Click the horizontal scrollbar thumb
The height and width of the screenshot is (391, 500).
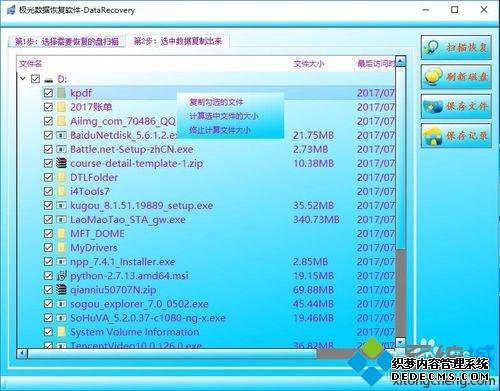click(x=172, y=353)
